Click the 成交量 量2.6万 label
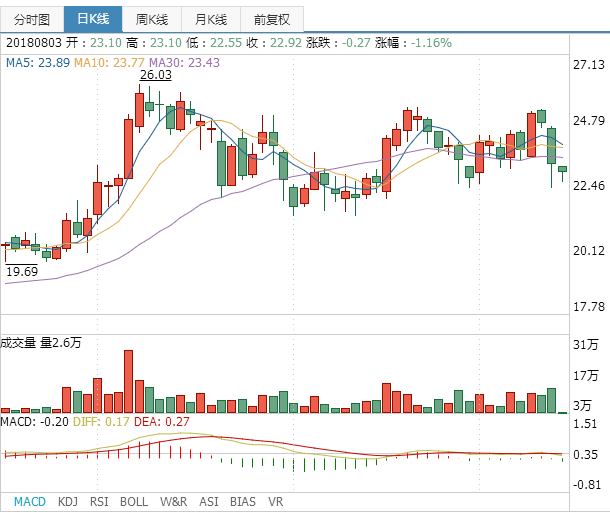Screen dimensions: 610x515 point(41,343)
